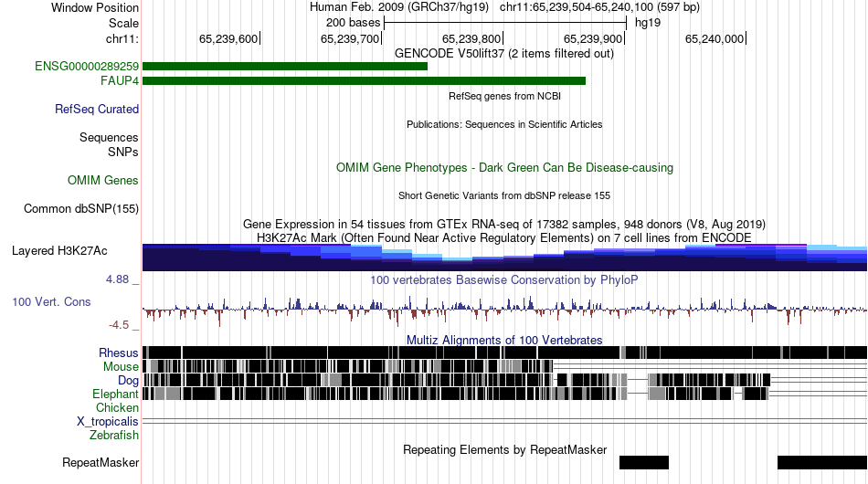Click the FAUP4 gene label
The image size is (868, 484).
coord(119,80)
